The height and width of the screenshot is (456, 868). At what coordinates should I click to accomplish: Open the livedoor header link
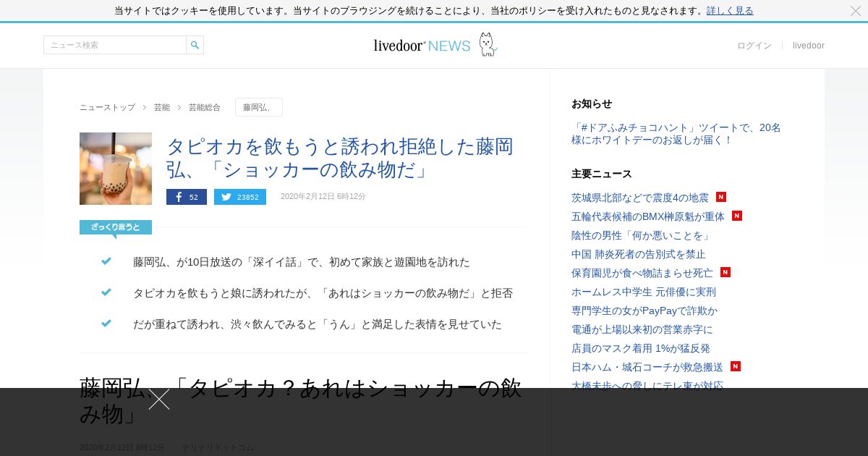(x=809, y=46)
